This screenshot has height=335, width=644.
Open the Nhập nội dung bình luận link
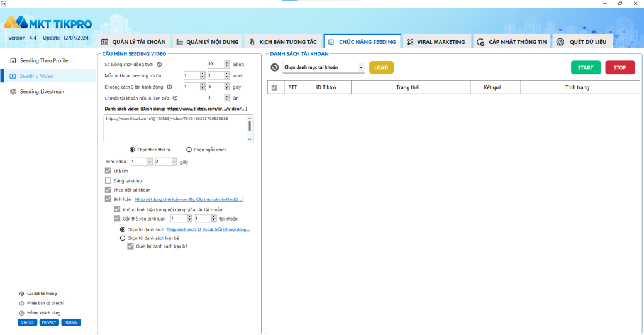(x=189, y=199)
